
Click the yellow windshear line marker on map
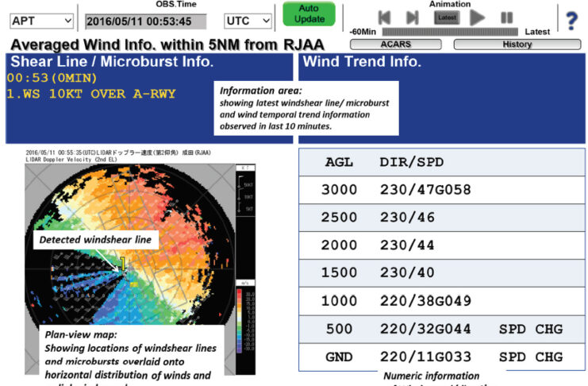tap(123, 263)
